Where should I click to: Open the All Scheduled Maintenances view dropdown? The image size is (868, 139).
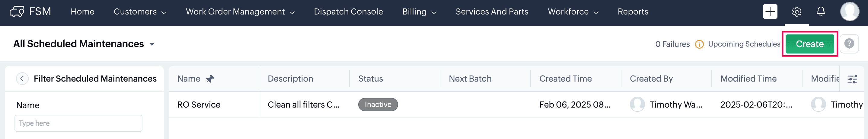[152, 44]
